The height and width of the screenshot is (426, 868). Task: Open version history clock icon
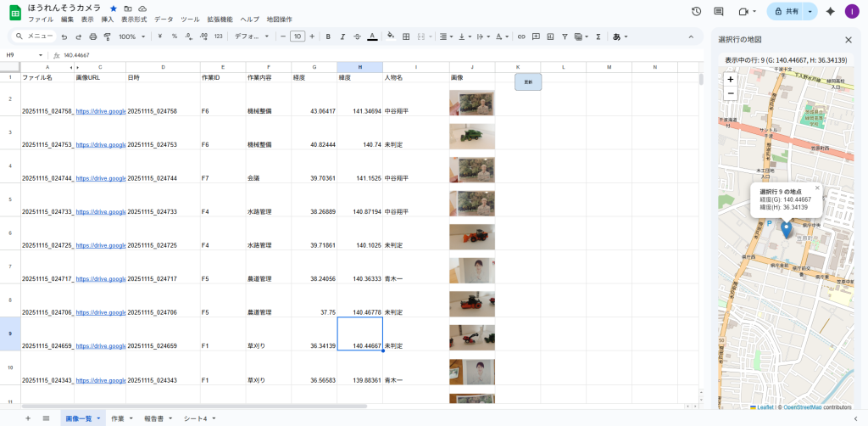(696, 12)
